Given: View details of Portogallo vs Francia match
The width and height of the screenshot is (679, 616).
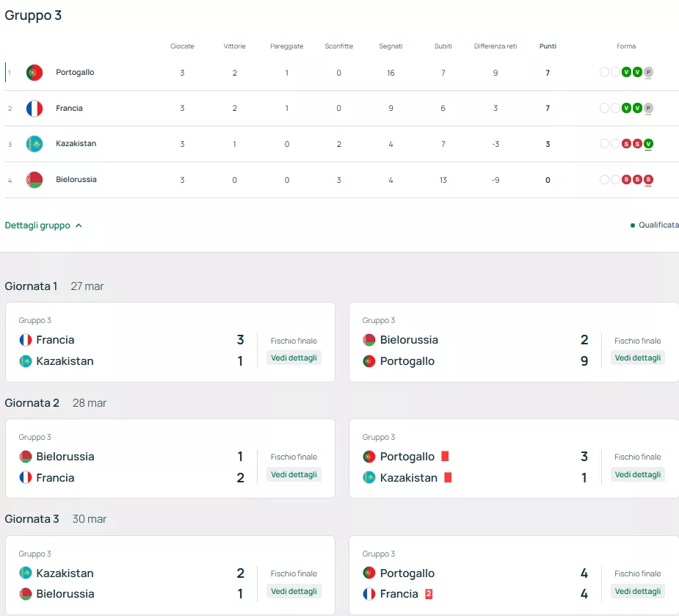Looking at the screenshot, I should click(x=637, y=591).
